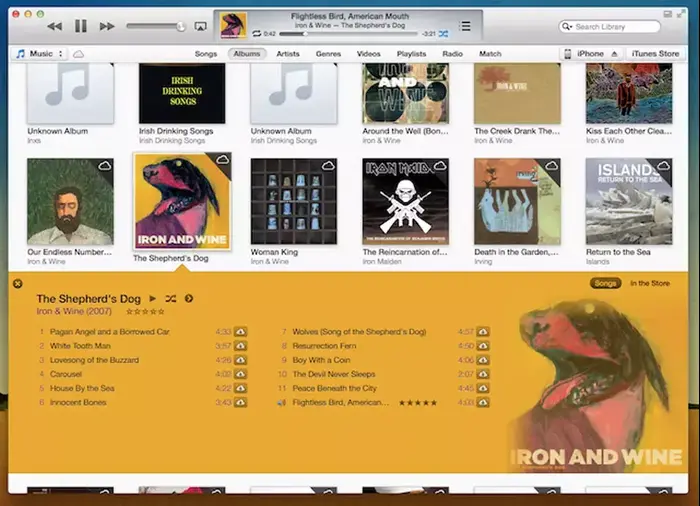Select Death in the Garden album cover
Image resolution: width=700 pixels, height=506 pixels.
(x=517, y=201)
